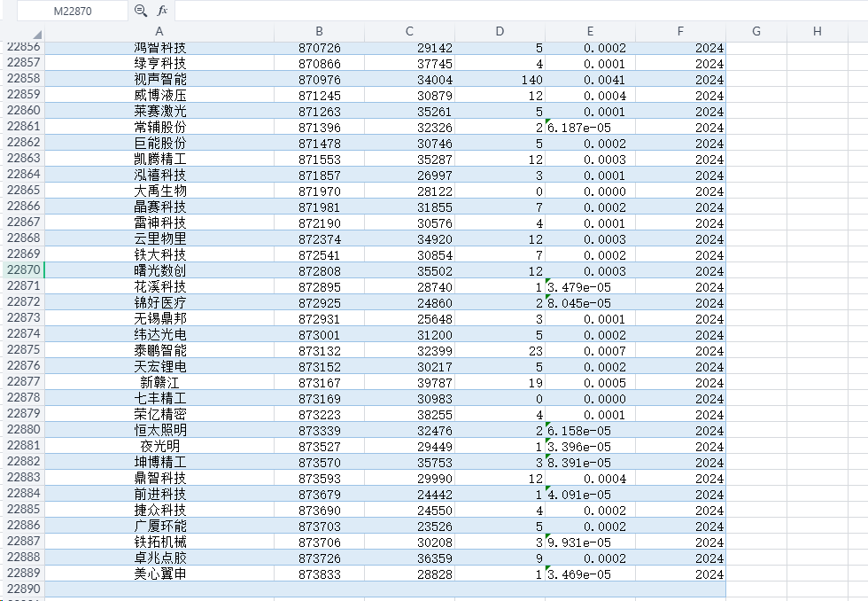Click cell with value 140

tap(500, 79)
